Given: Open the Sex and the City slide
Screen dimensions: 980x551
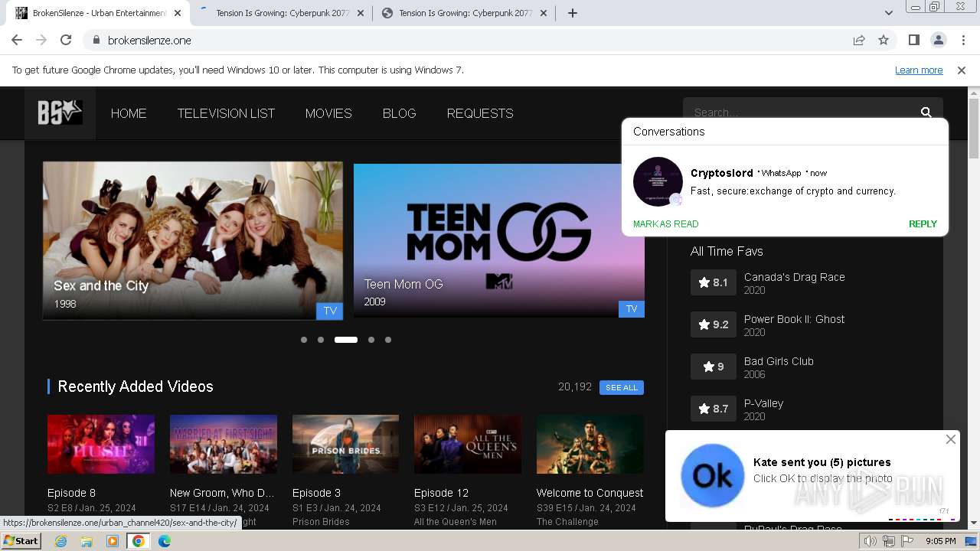Looking at the screenshot, I should [x=193, y=240].
